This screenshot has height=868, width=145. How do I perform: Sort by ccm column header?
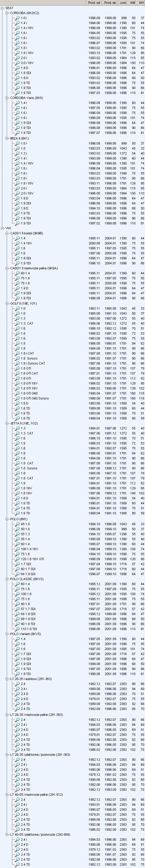click(124, 2)
